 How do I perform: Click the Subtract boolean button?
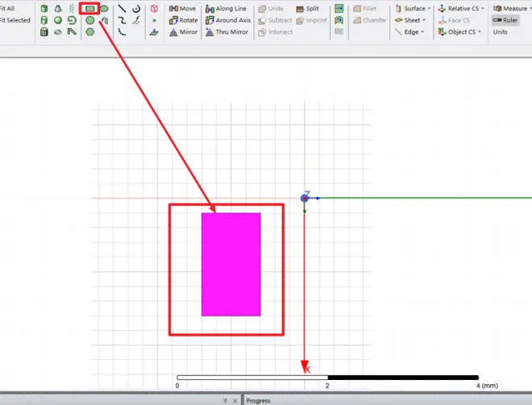click(x=275, y=20)
